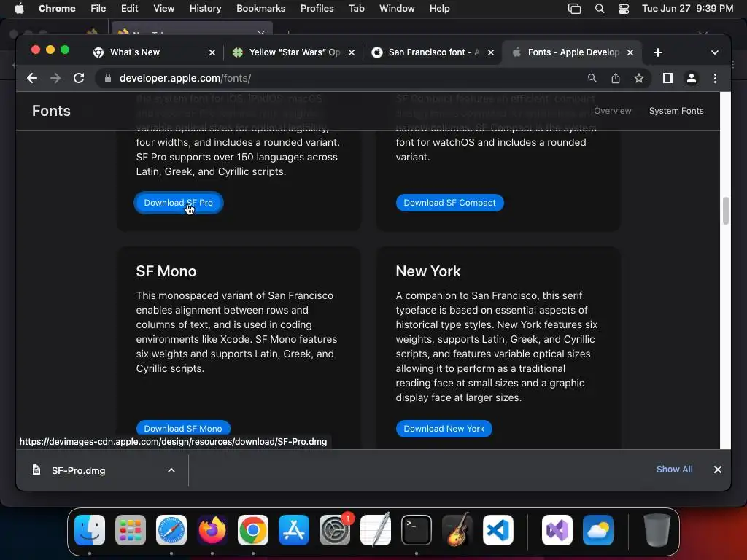Open the Apple menu
747x560 pixels.
(19, 9)
